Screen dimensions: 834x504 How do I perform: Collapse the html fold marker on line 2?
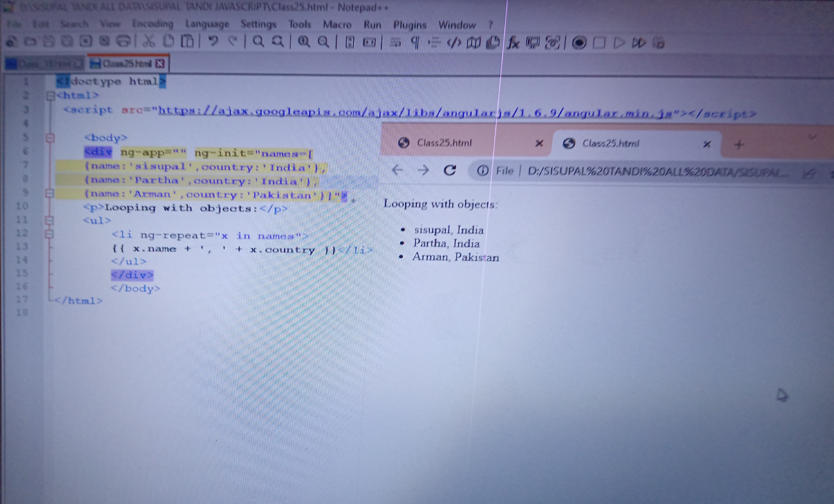click(x=50, y=96)
